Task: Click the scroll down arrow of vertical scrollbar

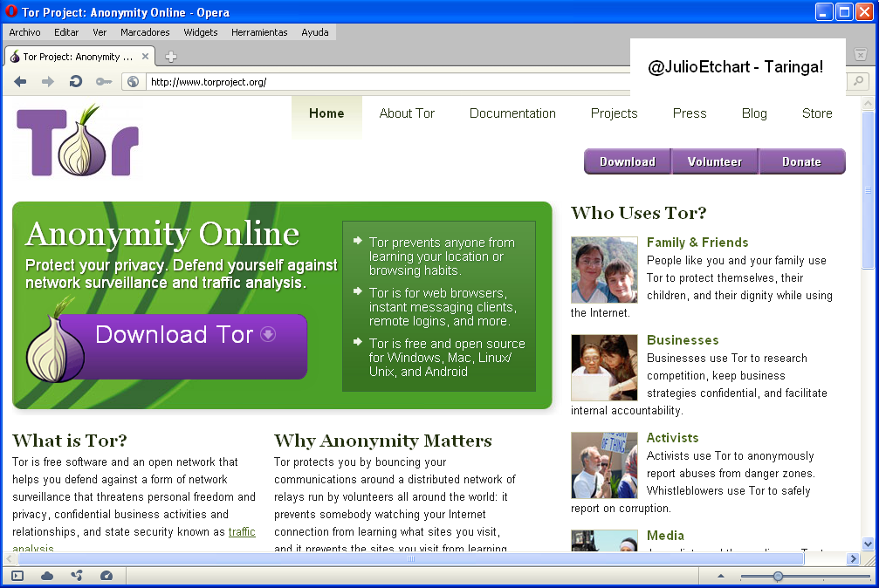Action: point(869,544)
